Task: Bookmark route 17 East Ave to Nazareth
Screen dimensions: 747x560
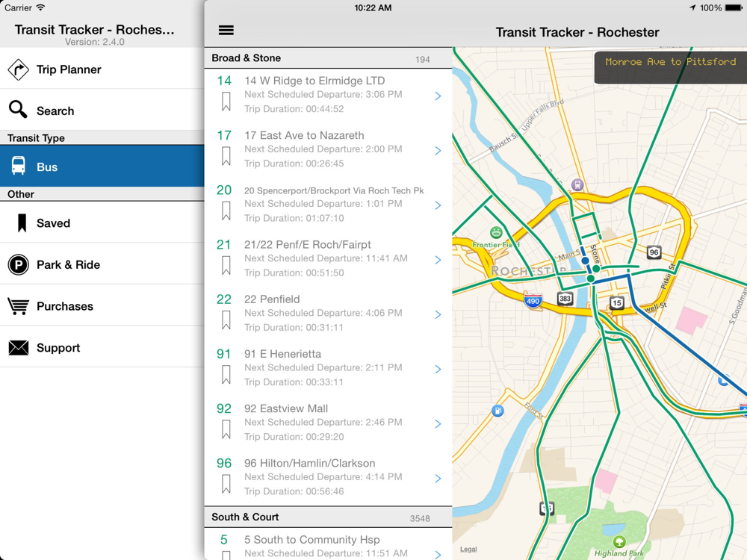Action: (x=226, y=156)
